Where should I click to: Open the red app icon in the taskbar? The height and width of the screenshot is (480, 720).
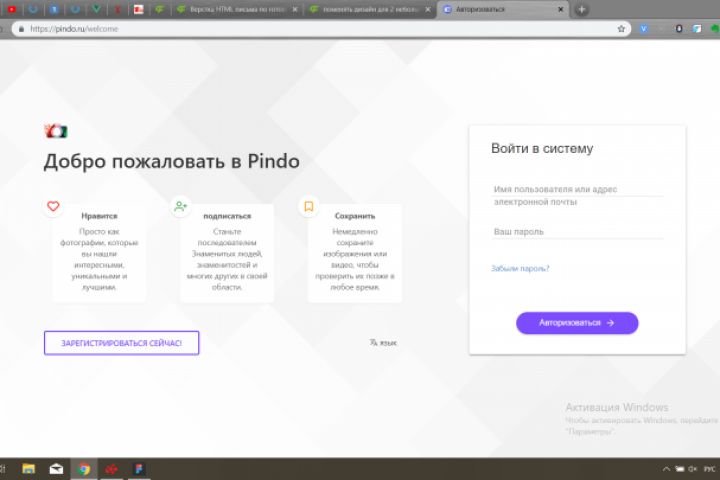(111, 469)
